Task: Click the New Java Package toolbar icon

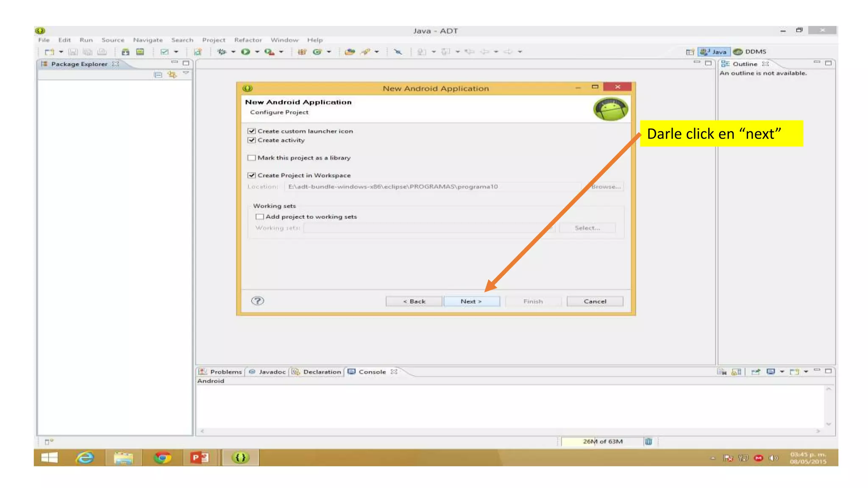Action: click(302, 52)
